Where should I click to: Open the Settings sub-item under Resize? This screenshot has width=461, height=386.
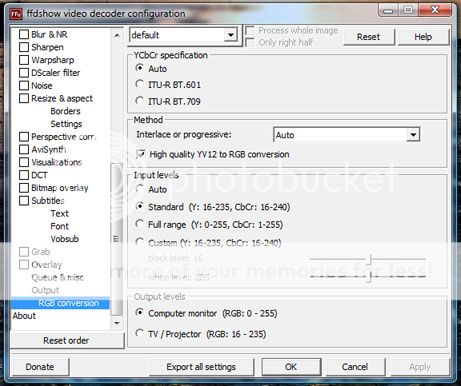[x=66, y=124]
